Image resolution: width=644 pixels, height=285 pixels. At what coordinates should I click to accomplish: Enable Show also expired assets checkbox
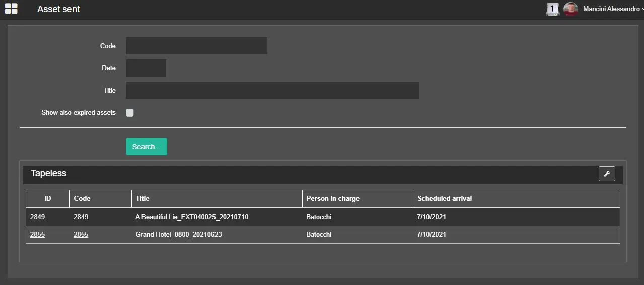point(130,113)
